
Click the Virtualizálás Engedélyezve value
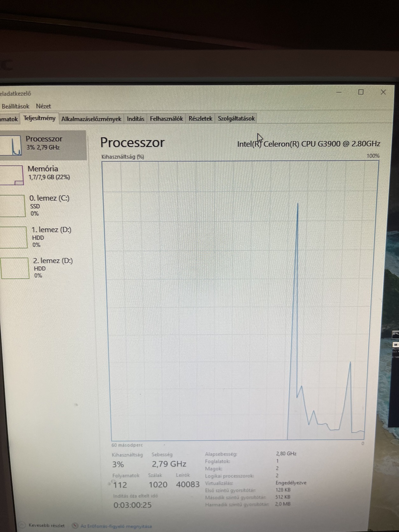(x=291, y=483)
